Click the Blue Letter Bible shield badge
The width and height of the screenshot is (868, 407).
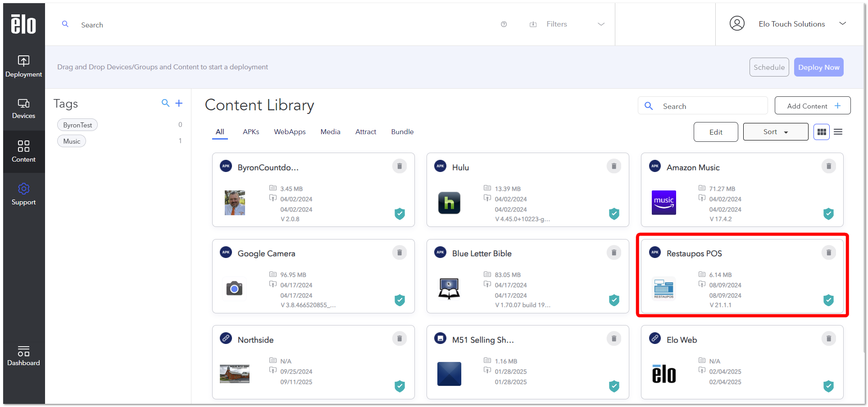point(614,300)
